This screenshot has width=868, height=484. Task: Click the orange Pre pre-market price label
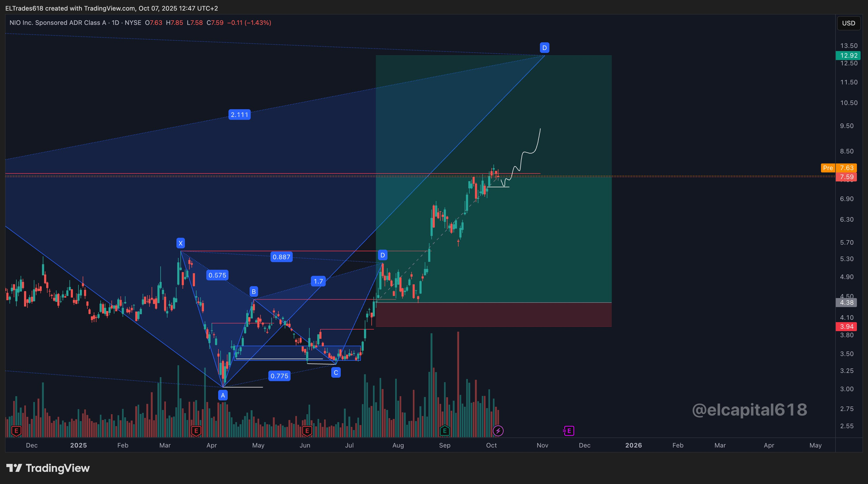pyautogui.click(x=828, y=168)
